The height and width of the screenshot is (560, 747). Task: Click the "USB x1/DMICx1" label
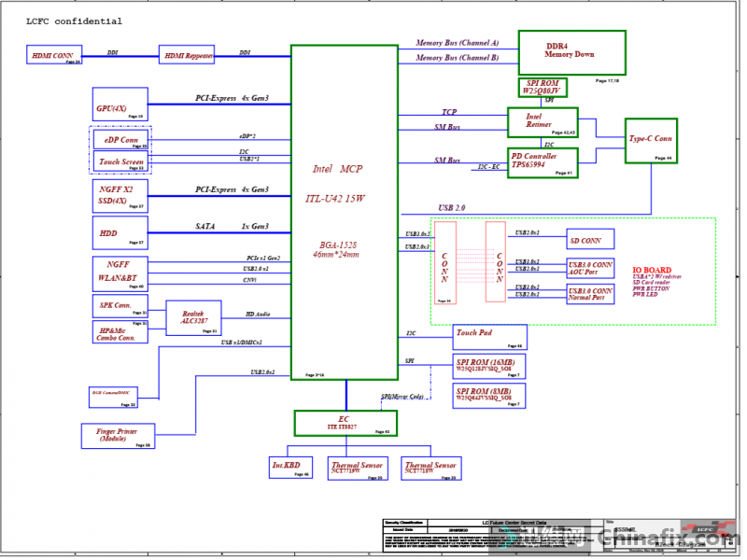click(x=242, y=343)
